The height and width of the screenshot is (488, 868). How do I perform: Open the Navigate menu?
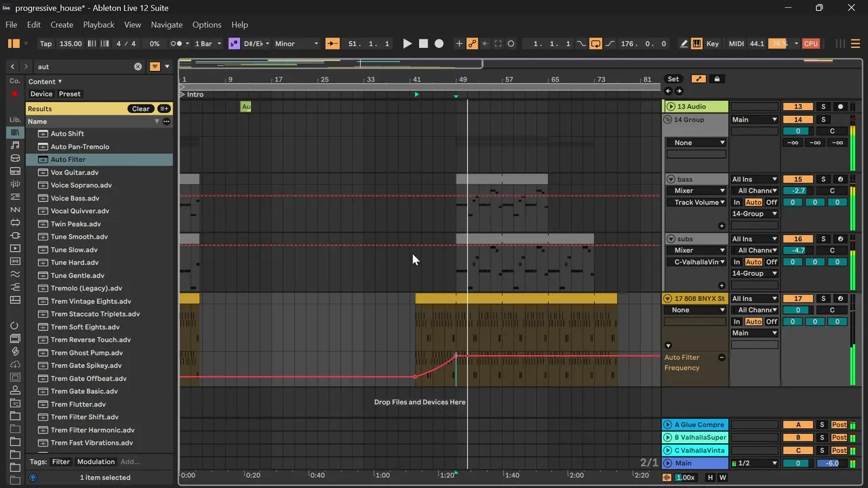click(x=167, y=24)
